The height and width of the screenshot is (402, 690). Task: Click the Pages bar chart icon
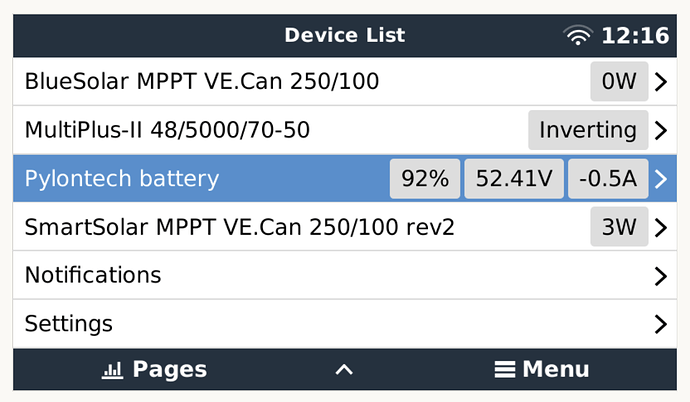click(112, 370)
